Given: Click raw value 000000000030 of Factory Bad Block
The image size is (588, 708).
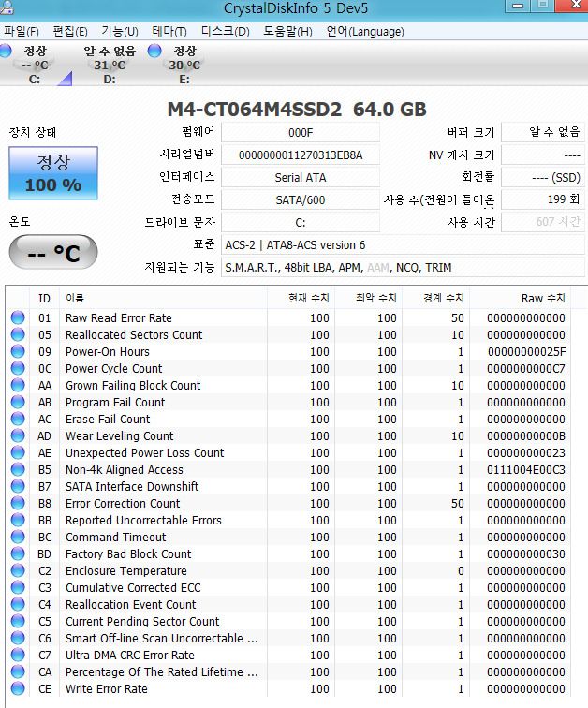Looking at the screenshot, I should [x=525, y=554].
